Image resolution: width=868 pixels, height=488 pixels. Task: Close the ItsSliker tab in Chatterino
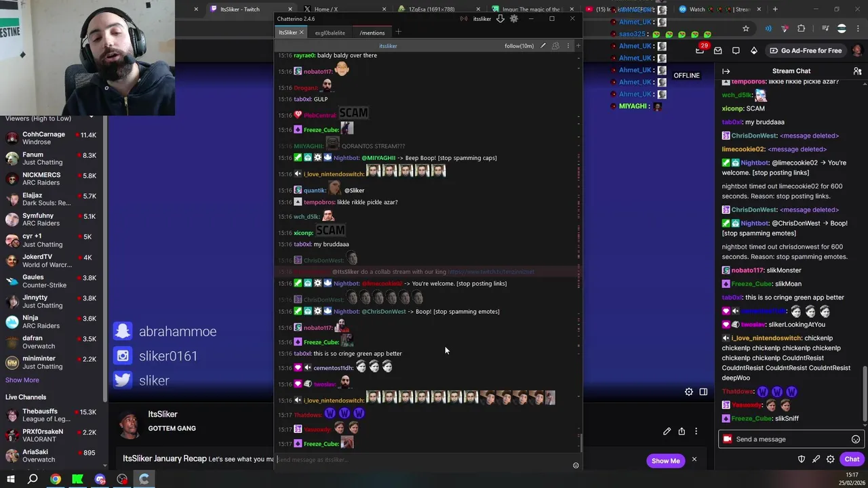(302, 33)
